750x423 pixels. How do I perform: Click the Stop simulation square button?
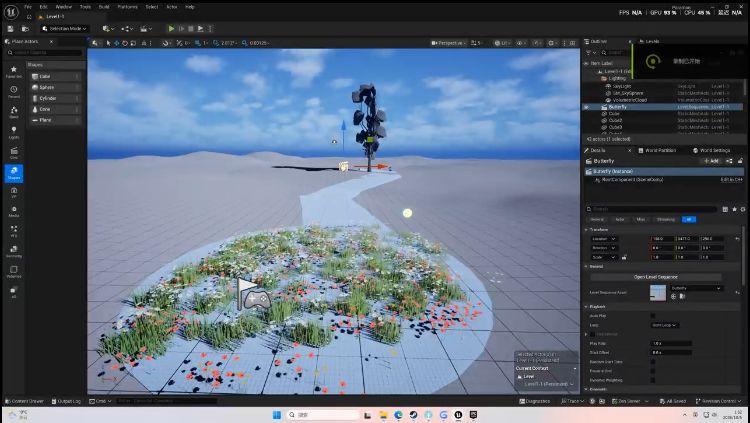[190, 29]
